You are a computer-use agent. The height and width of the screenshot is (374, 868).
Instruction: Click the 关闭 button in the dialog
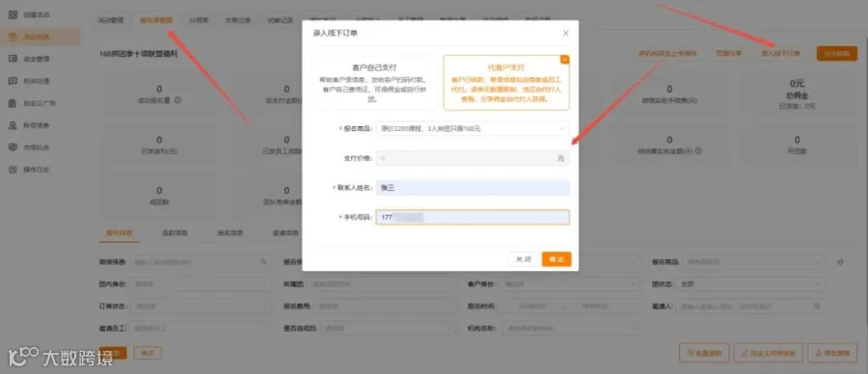(523, 259)
